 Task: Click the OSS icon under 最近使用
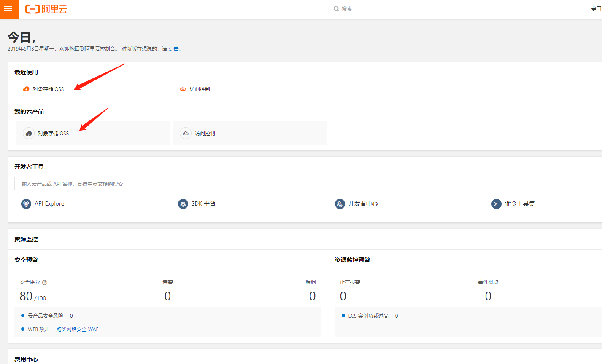(x=26, y=89)
